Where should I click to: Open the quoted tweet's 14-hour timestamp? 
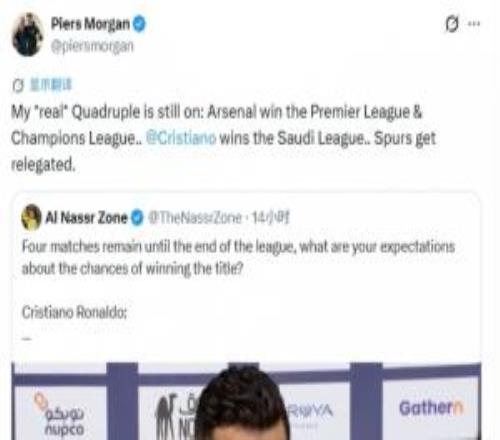pos(271,218)
